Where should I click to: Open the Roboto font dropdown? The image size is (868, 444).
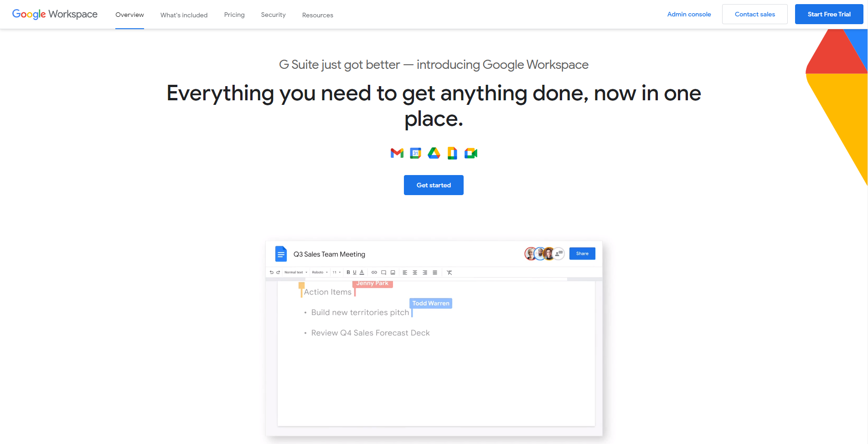[320, 272]
